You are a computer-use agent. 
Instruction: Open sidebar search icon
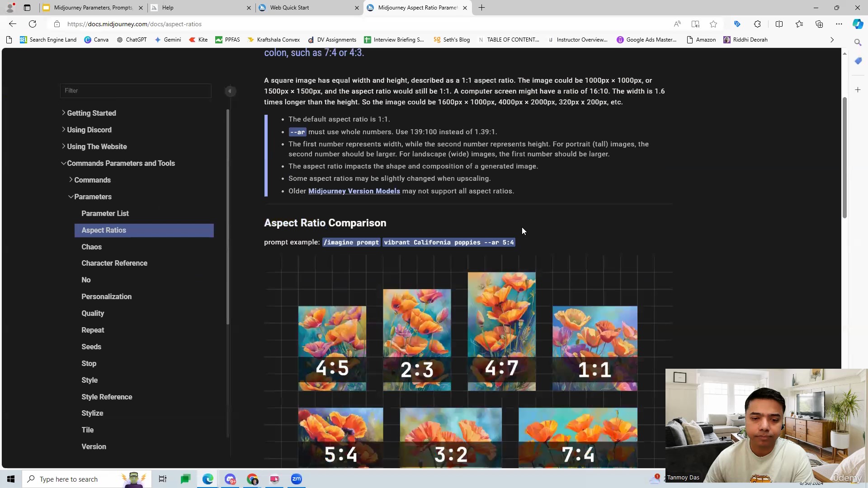pyautogui.click(x=858, y=42)
